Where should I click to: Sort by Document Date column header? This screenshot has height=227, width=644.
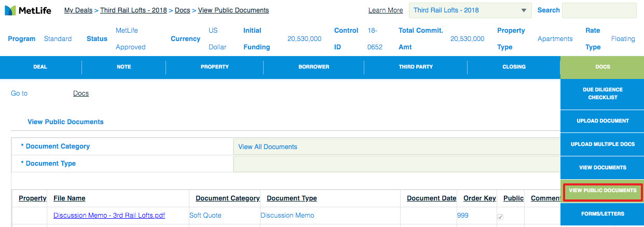(431, 198)
